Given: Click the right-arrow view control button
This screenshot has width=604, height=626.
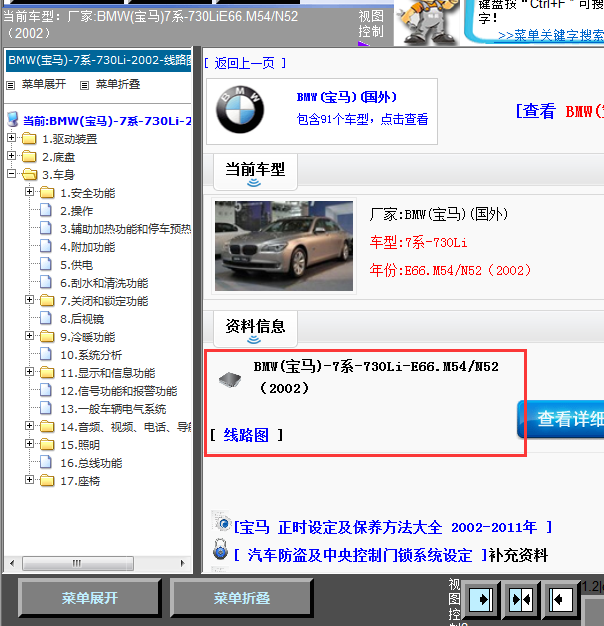Looking at the screenshot, I should tap(481, 599).
